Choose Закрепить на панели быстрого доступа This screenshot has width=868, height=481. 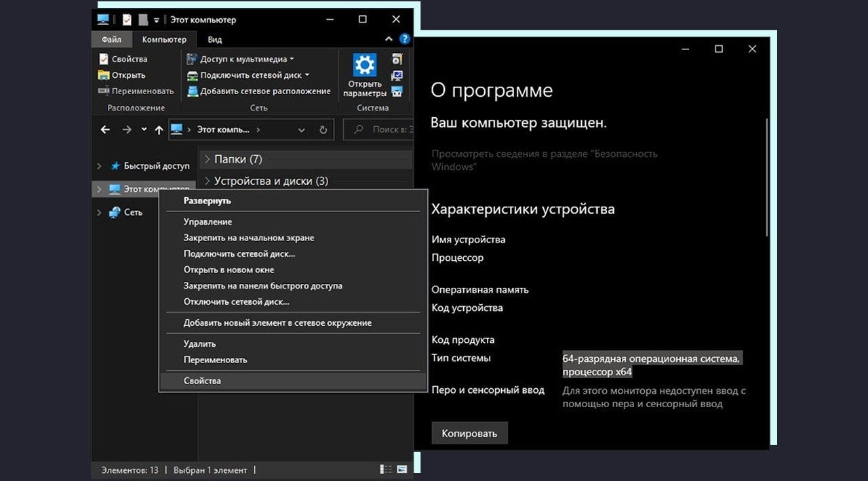coord(292,286)
